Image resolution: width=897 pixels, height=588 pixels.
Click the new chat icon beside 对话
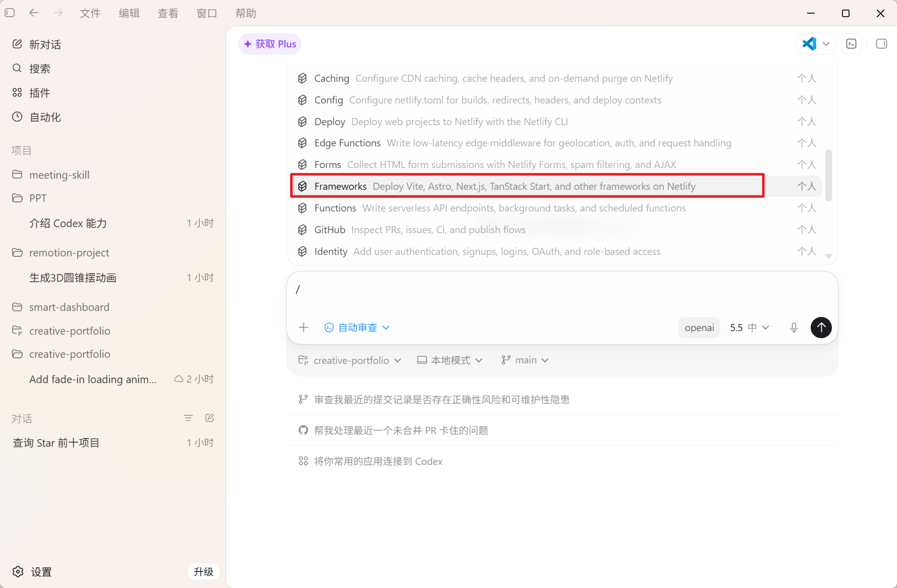pyautogui.click(x=209, y=418)
